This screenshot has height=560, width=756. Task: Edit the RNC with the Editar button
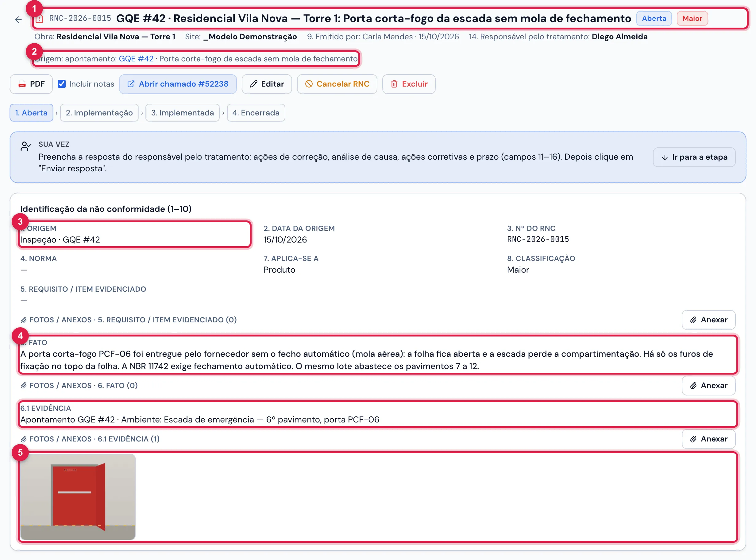(x=267, y=84)
